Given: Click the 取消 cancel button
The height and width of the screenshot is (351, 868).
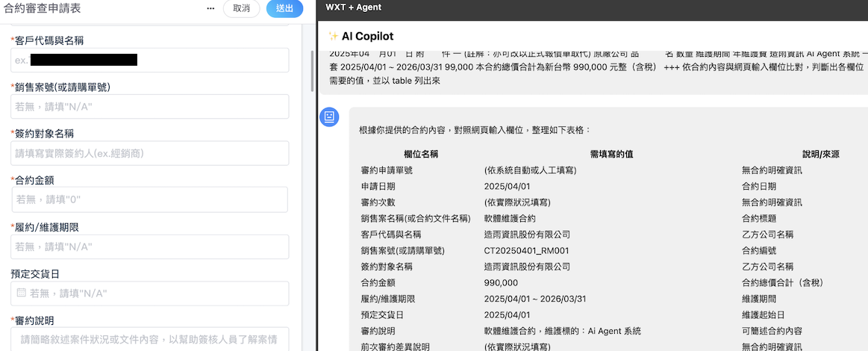Looking at the screenshot, I should 241,8.
